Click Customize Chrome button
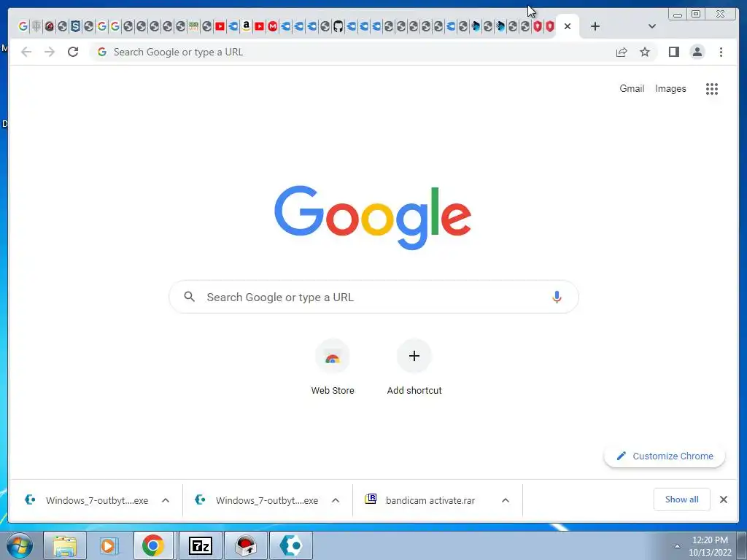This screenshot has width=747, height=560. coord(665,456)
